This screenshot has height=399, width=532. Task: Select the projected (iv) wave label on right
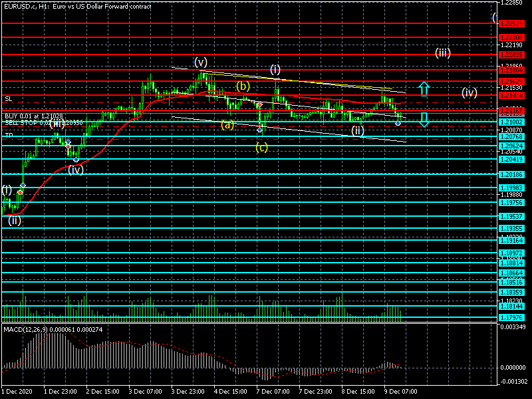(x=469, y=92)
